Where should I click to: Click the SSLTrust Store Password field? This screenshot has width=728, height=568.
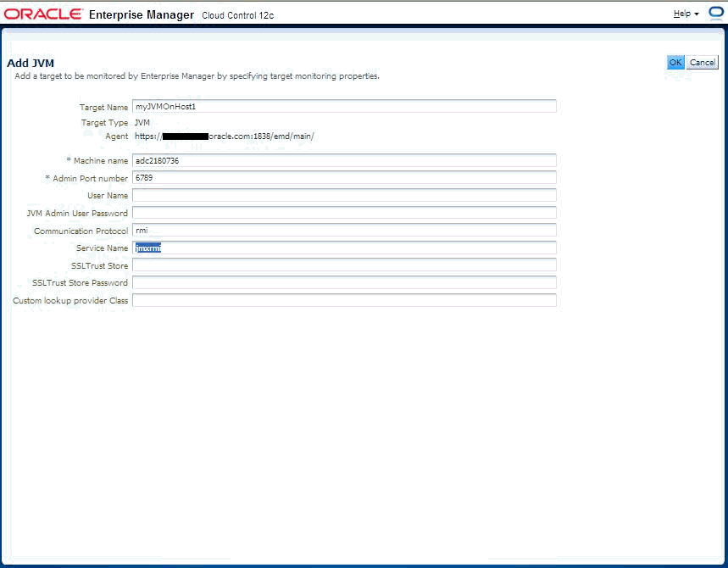click(x=344, y=283)
